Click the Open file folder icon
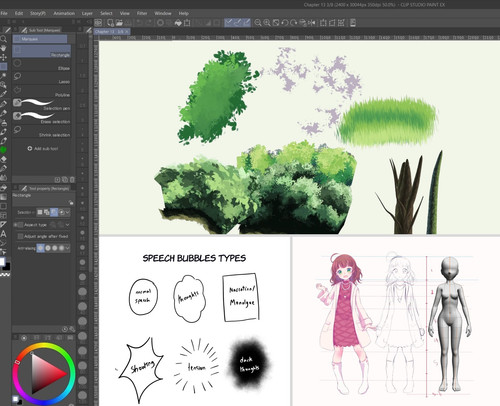 coord(119,23)
